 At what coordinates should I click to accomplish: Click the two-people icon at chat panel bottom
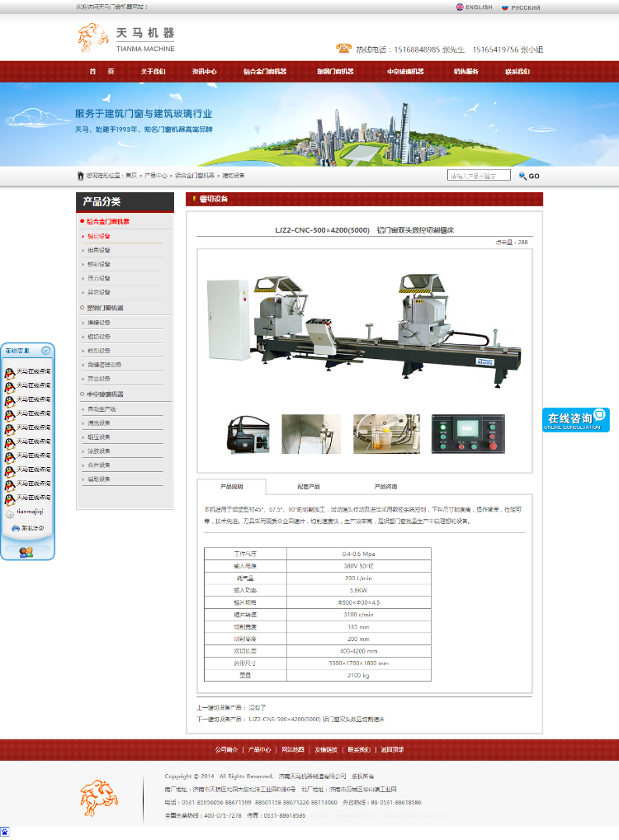26,552
